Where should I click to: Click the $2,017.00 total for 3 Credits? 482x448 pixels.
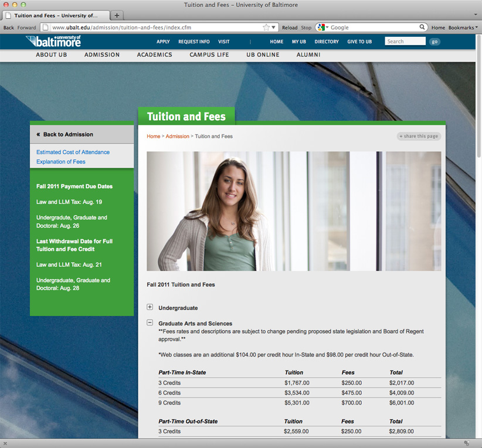point(402,383)
